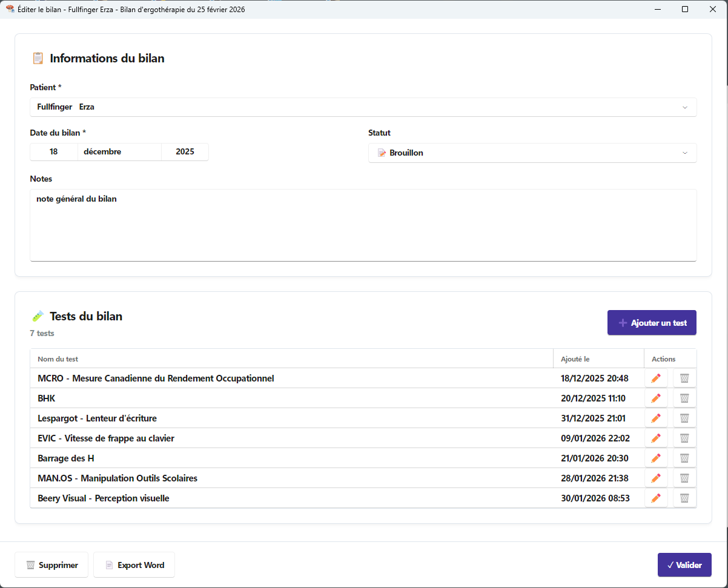This screenshot has width=728, height=588.
Task: Click the date cell 21/01/2026 20:30
Action: (x=595, y=458)
